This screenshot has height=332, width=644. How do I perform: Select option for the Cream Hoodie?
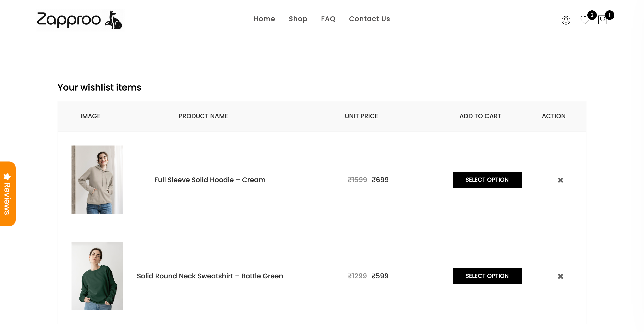487,180
